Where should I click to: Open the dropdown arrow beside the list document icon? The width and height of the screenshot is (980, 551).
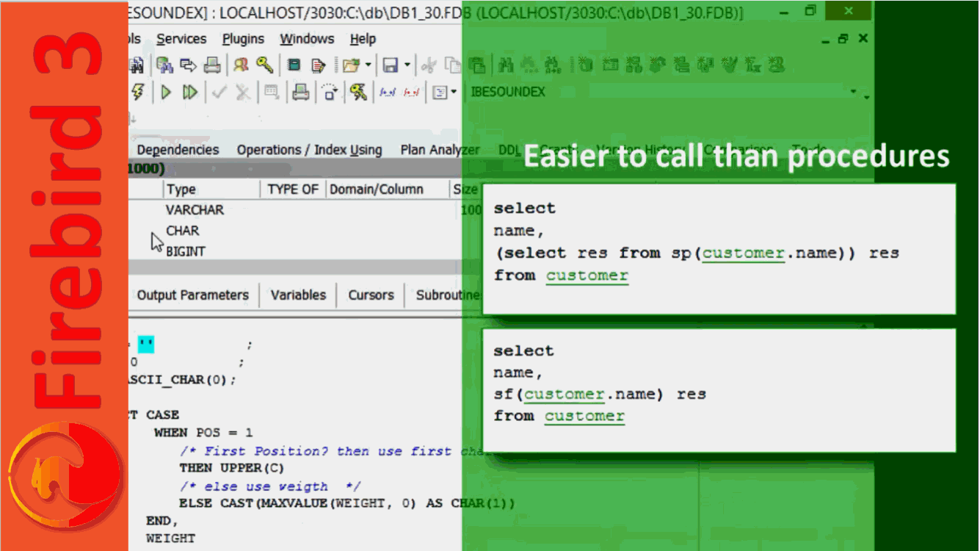tap(454, 92)
